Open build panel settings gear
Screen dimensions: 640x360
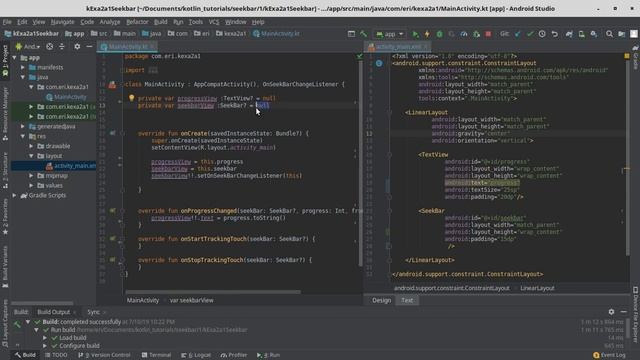(x=611, y=312)
